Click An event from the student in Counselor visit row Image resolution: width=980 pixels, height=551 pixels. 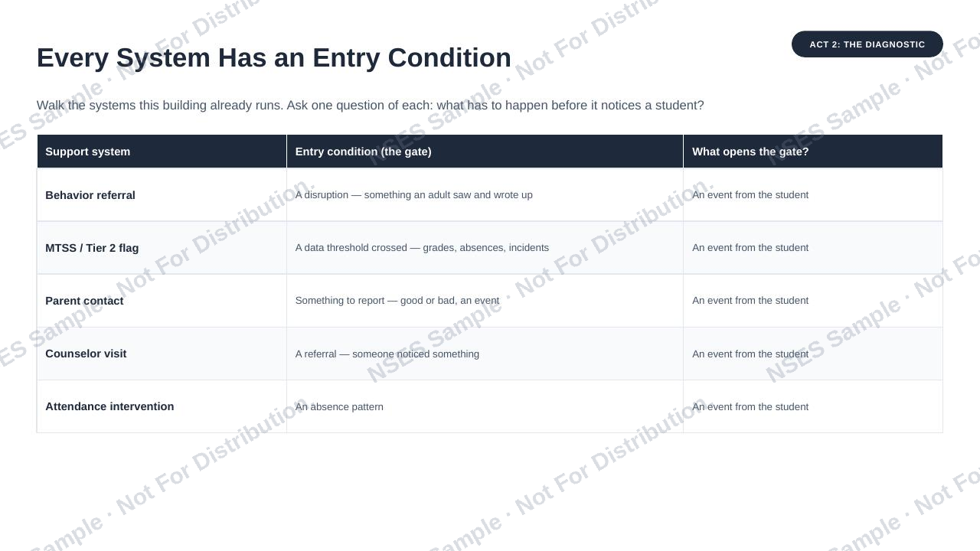[x=750, y=354]
